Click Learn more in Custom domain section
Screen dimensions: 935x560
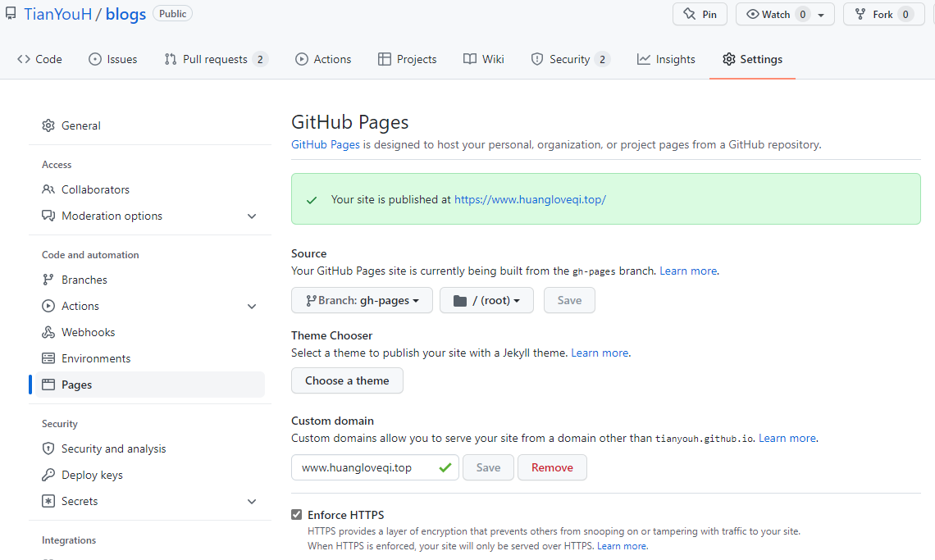coord(787,438)
